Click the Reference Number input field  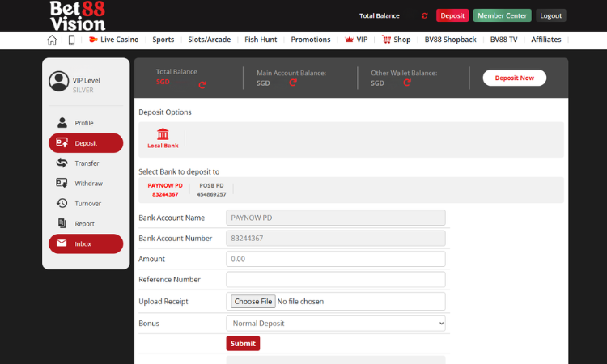coord(336,279)
